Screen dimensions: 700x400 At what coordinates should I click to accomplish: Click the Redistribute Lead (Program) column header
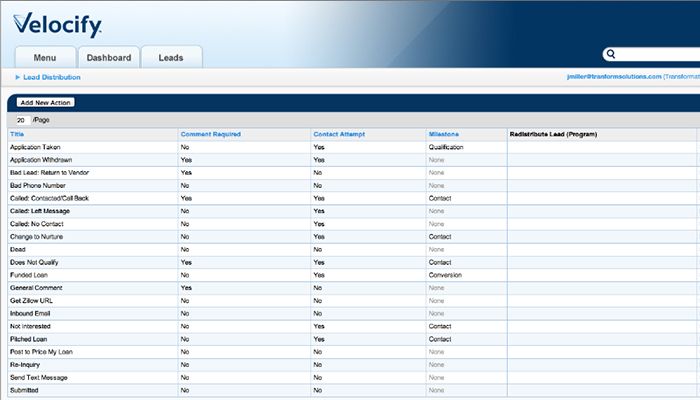[553, 133]
